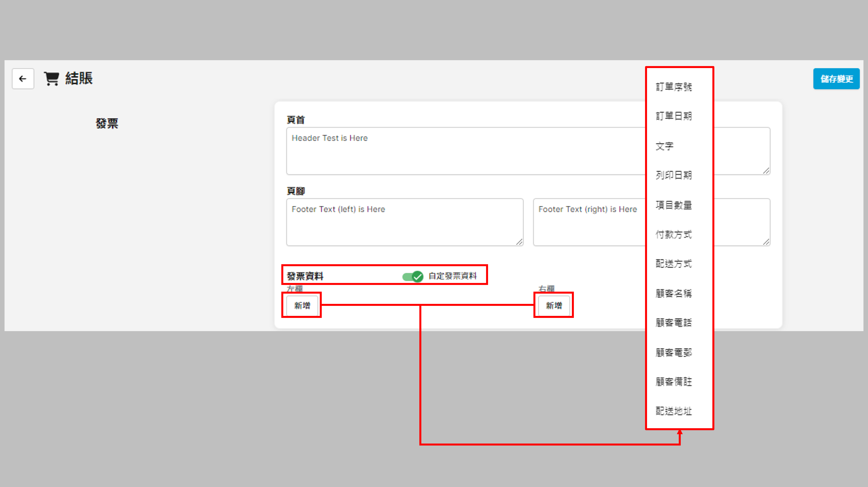The height and width of the screenshot is (487, 868).
Task: Click the shopping cart icon beside 結賬
Action: pos(51,79)
